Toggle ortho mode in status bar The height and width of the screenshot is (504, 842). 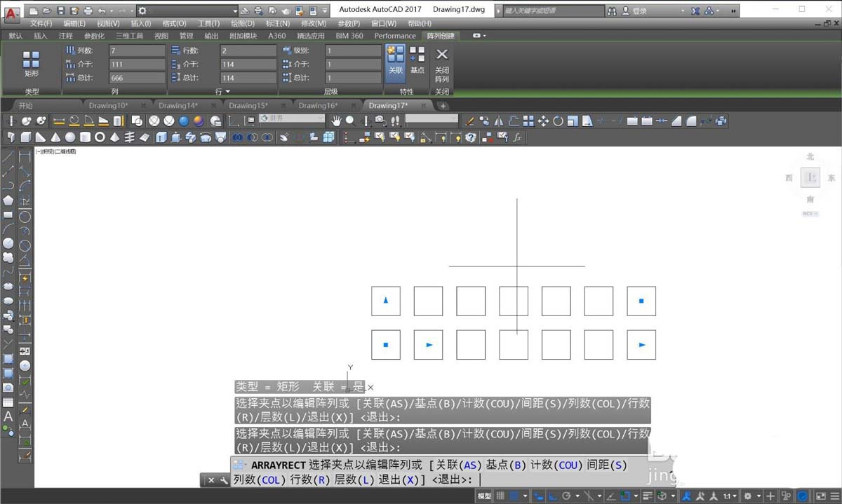pyautogui.click(x=552, y=496)
